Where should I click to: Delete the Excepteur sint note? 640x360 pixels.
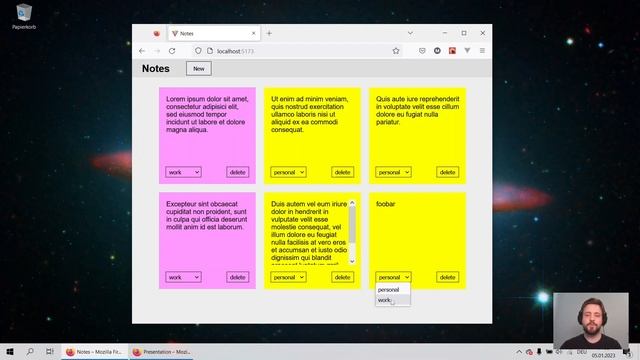[238, 277]
